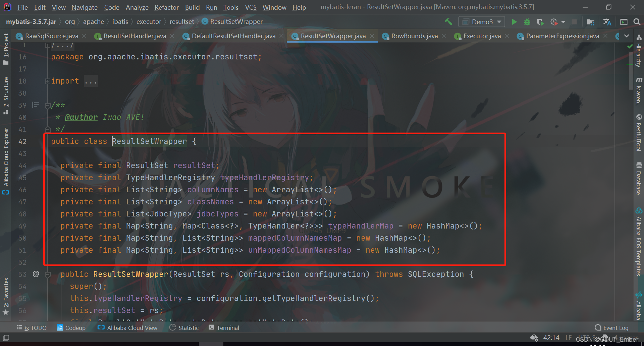
Task: Click the @ gutter icon at line 53
Action: click(x=36, y=274)
